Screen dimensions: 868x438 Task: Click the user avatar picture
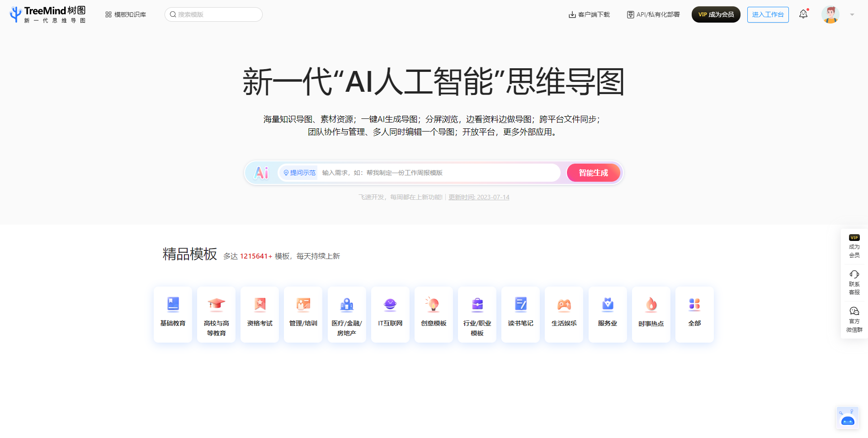tap(830, 14)
